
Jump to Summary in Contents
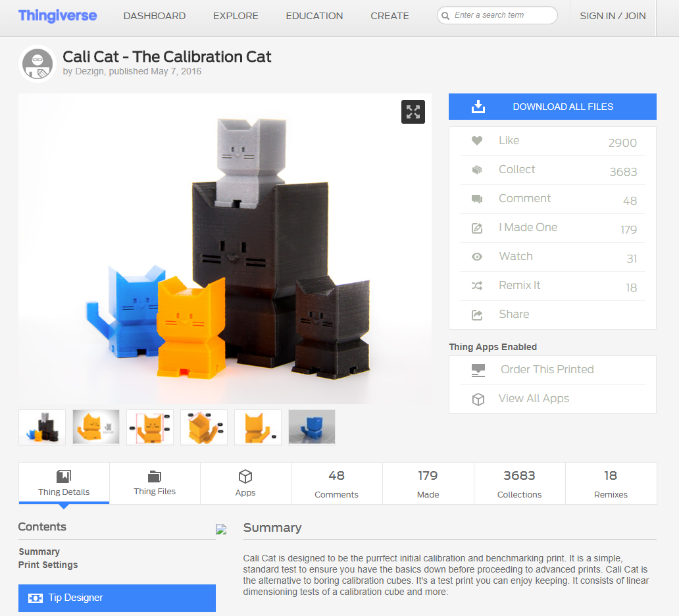coord(39,552)
